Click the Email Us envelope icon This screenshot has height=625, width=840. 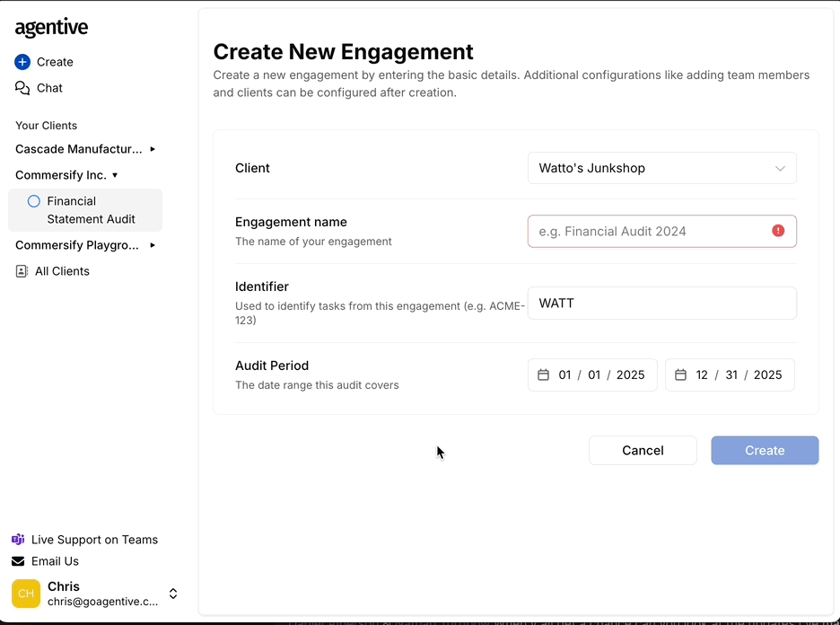pos(18,560)
